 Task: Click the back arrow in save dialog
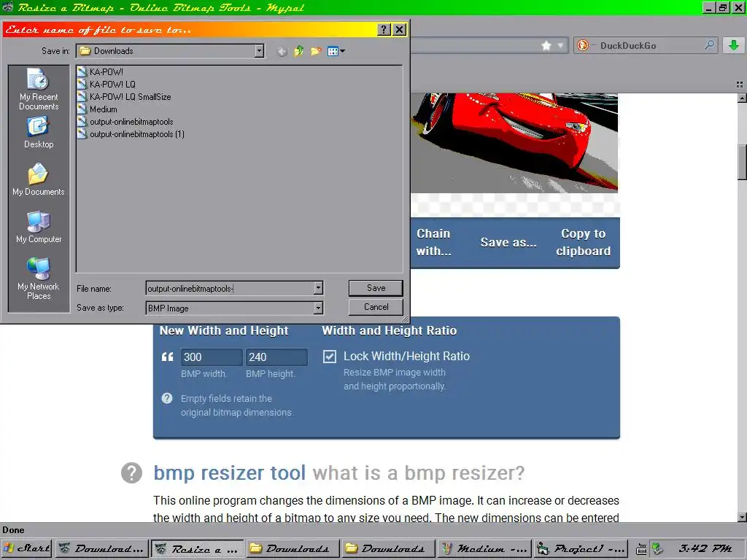[282, 52]
